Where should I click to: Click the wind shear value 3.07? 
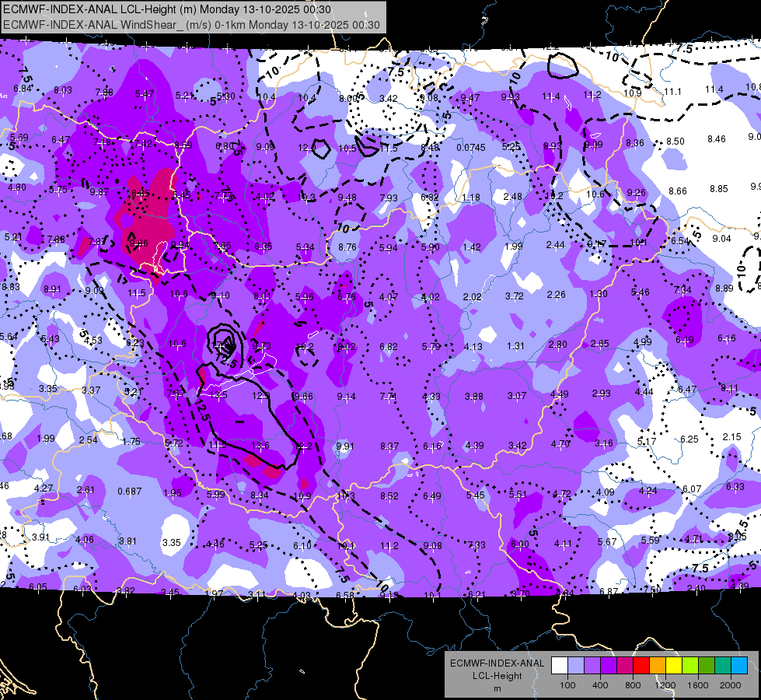click(517, 396)
